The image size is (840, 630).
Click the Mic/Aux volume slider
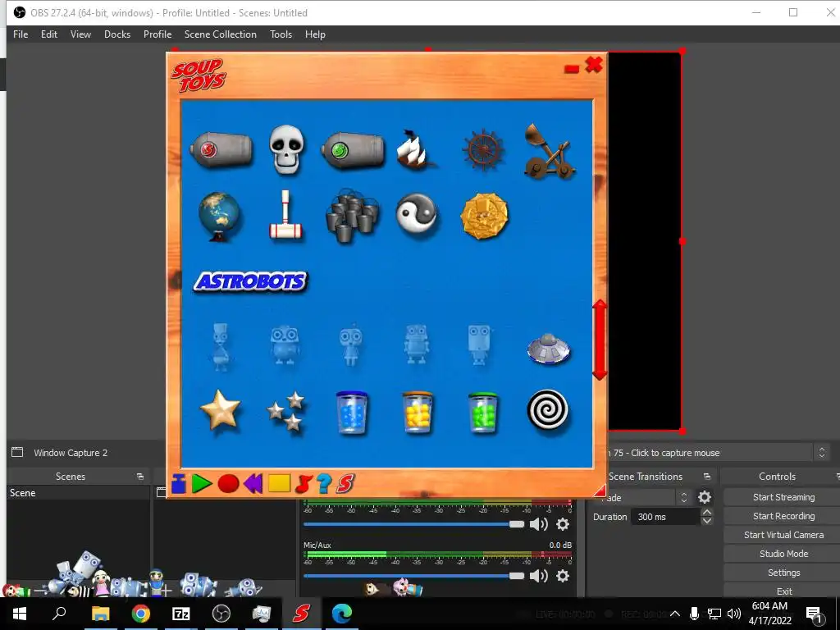click(413, 576)
